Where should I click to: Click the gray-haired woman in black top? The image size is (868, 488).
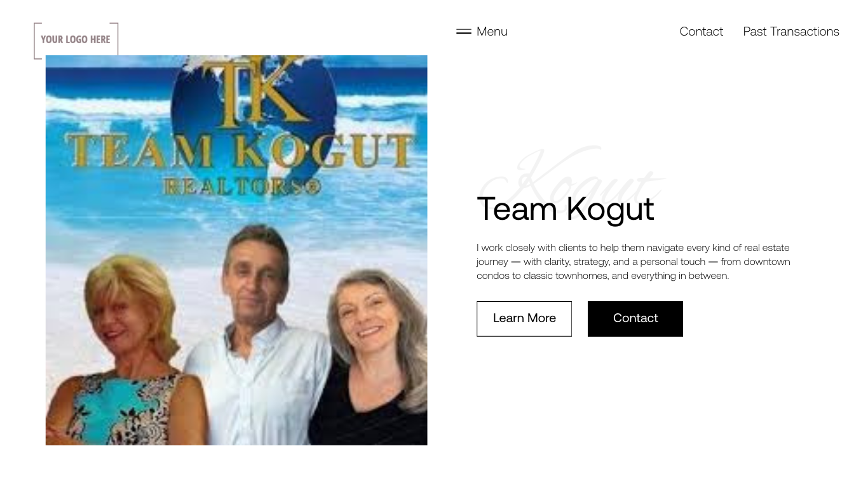click(375, 359)
